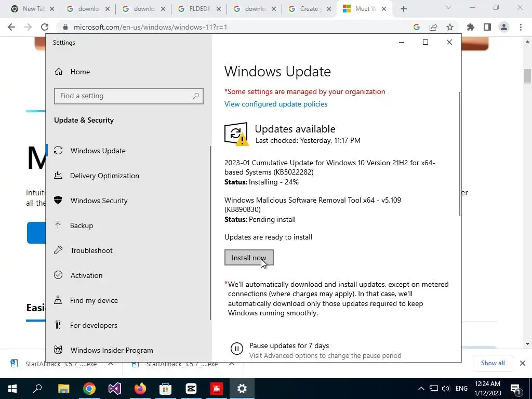Open View configured update policies link
The image size is (532, 399).
pyautogui.click(x=276, y=104)
